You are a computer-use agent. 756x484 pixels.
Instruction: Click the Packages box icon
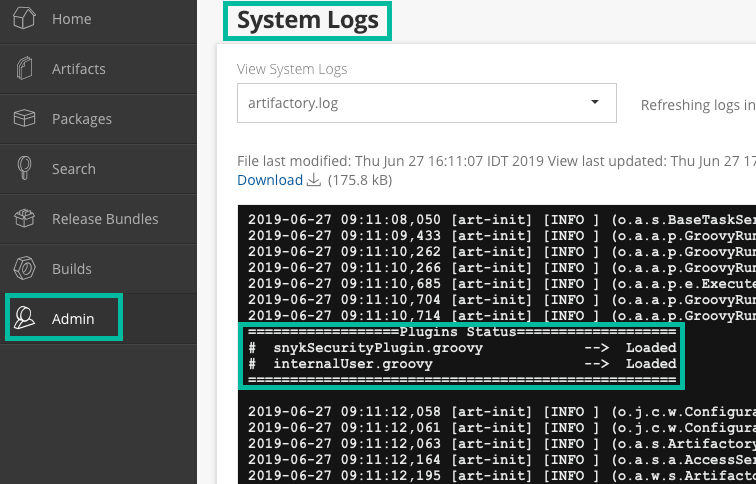click(x=24, y=119)
